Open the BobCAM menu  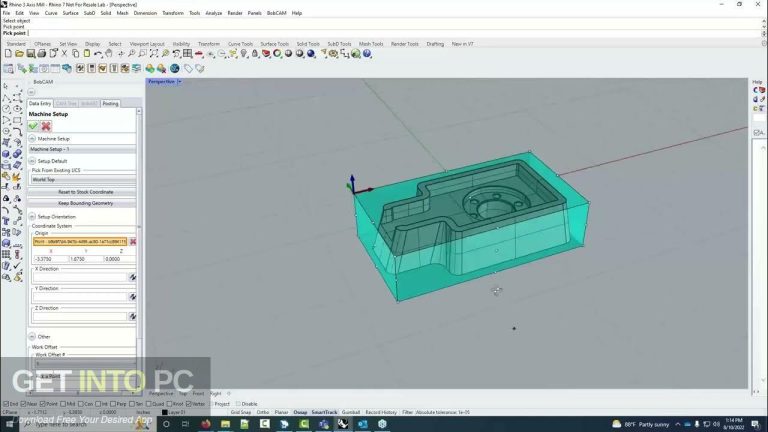(x=277, y=13)
